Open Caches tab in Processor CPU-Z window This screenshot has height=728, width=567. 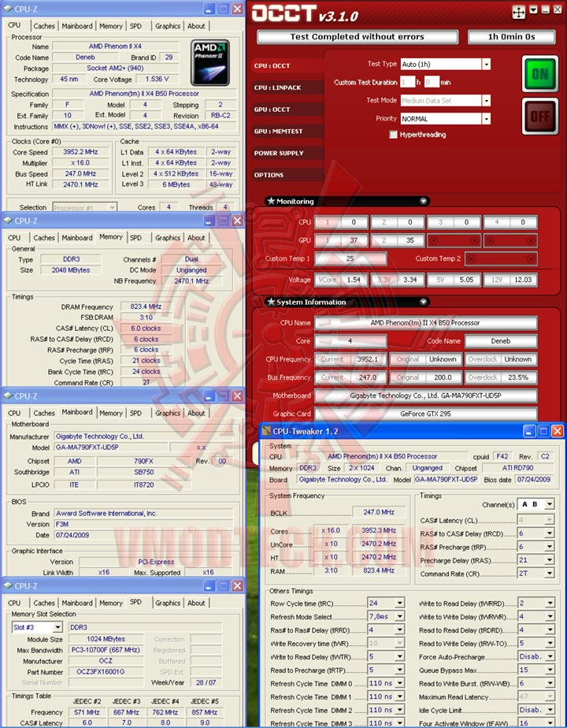44,26
